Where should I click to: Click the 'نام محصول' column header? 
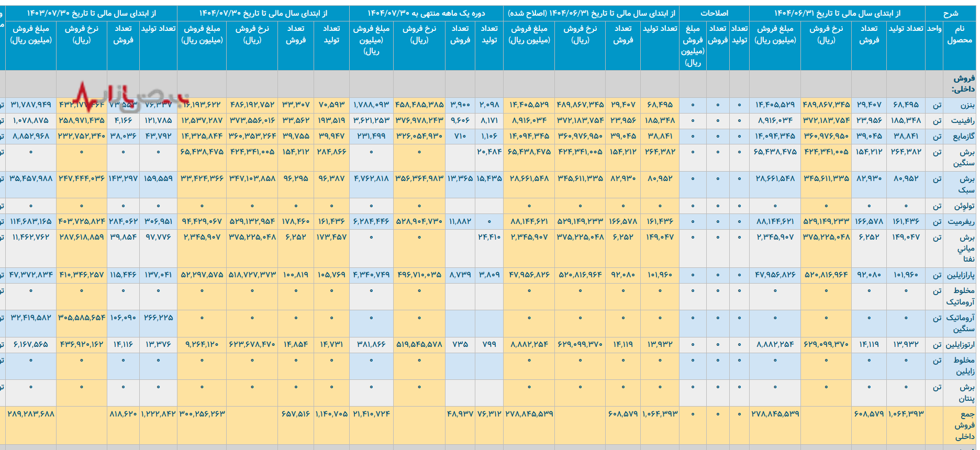click(x=959, y=35)
